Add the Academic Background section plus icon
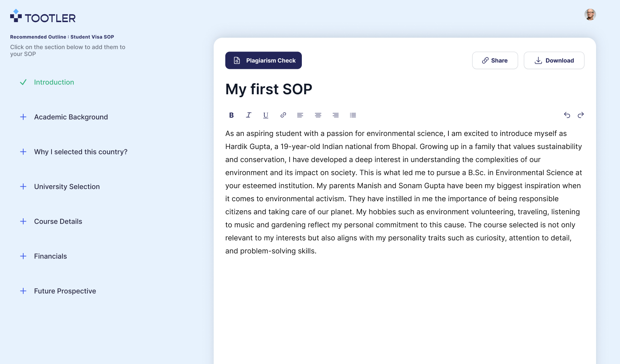Screen dimensions: 620x364 (23, 117)
